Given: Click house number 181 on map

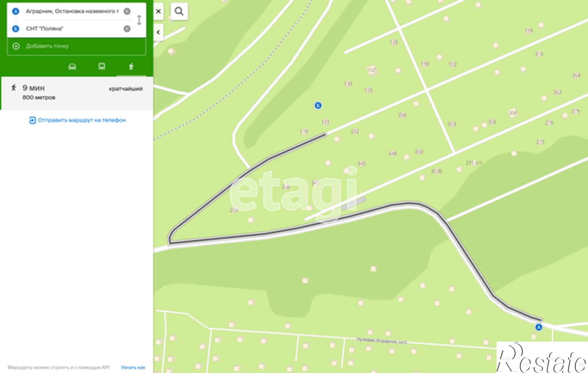Looking at the screenshot, I should click(x=325, y=122).
